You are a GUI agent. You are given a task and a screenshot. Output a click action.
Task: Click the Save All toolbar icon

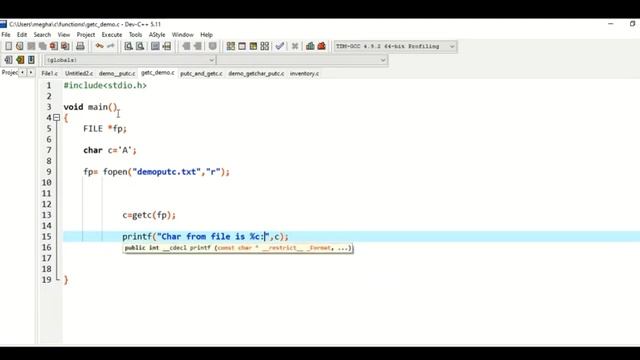tap(42, 46)
